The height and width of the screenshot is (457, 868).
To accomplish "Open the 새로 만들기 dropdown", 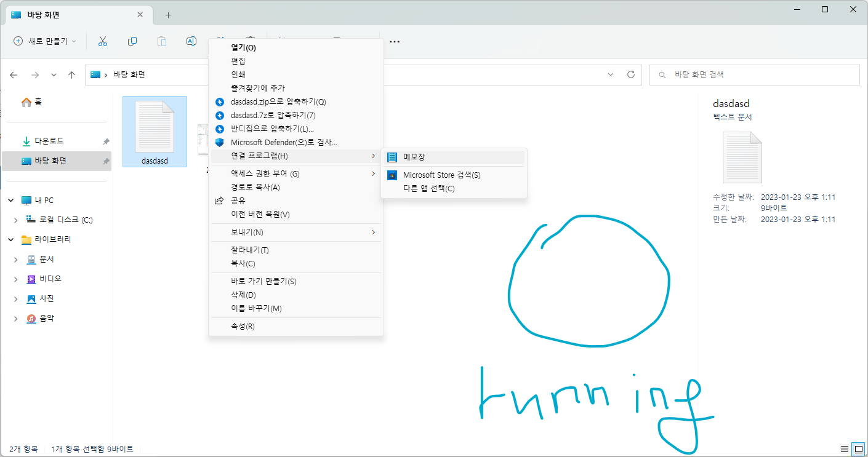I will (x=44, y=41).
